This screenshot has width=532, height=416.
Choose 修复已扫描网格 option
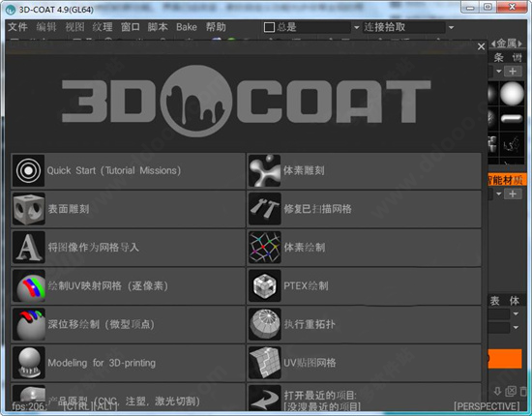point(365,209)
